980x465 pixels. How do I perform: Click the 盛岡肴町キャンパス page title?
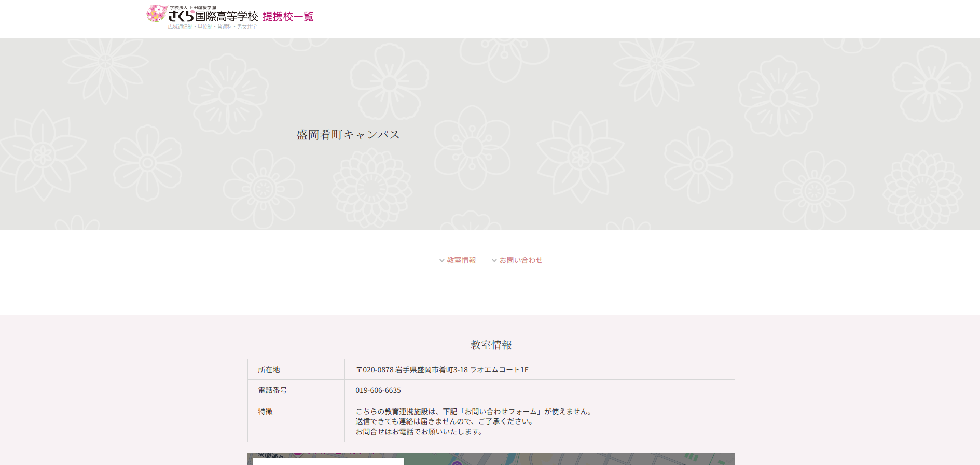point(348,135)
